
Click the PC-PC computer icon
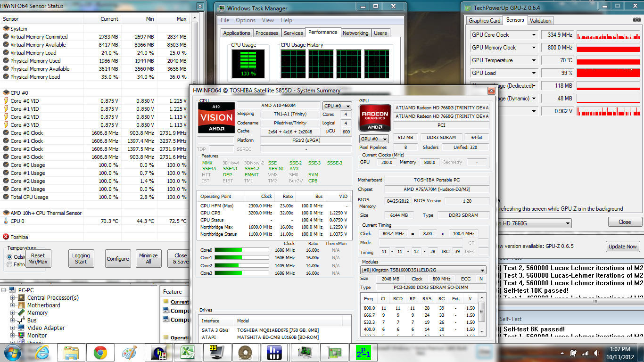click(x=13, y=290)
